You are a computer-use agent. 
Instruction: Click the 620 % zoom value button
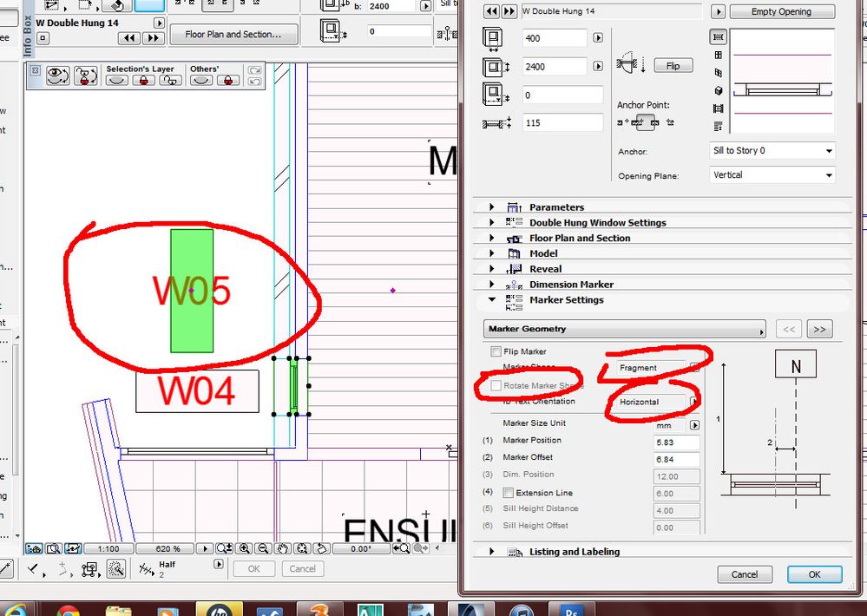(167, 548)
